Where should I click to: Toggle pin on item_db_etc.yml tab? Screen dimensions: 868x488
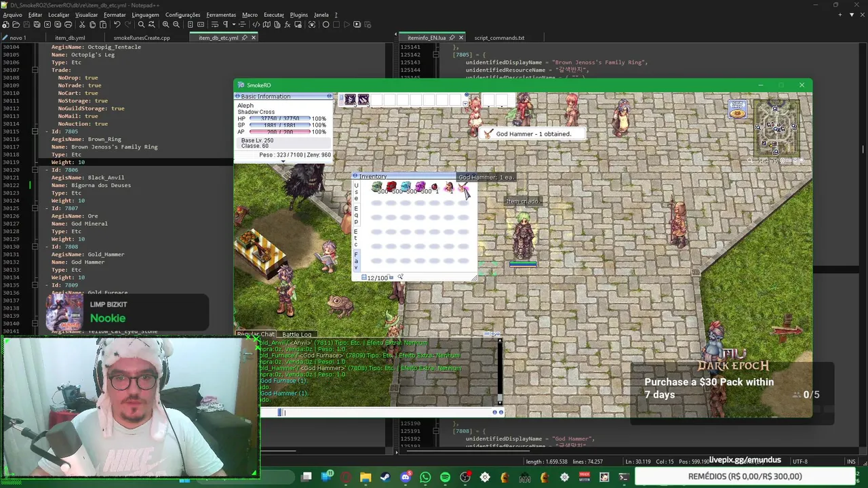point(246,38)
